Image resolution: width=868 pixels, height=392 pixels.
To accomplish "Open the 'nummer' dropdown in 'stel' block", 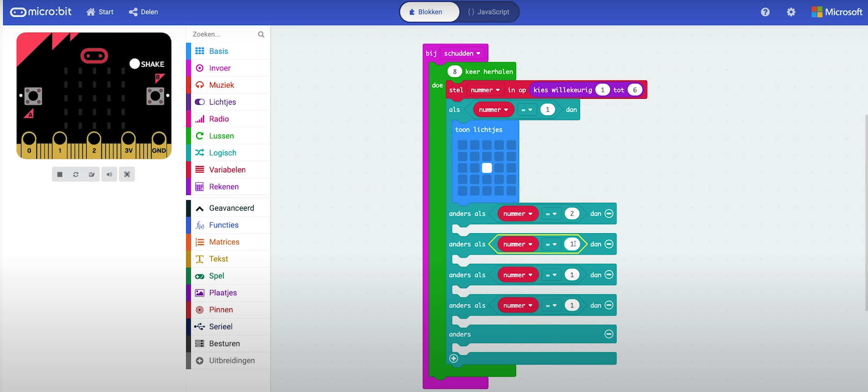I will coord(485,90).
